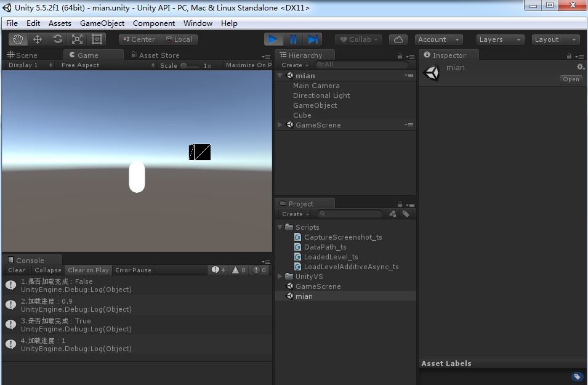Adjust the Game view Scale slider
The image size is (588, 385).
tap(190, 66)
